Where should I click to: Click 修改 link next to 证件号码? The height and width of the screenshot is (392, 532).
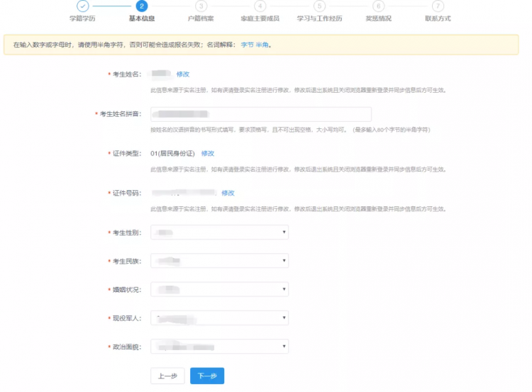(228, 193)
